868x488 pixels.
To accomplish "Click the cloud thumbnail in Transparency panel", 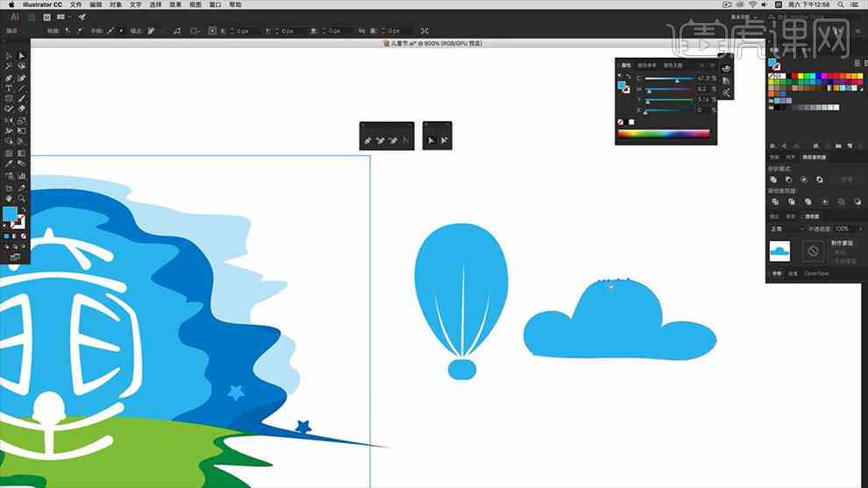I will tap(779, 251).
